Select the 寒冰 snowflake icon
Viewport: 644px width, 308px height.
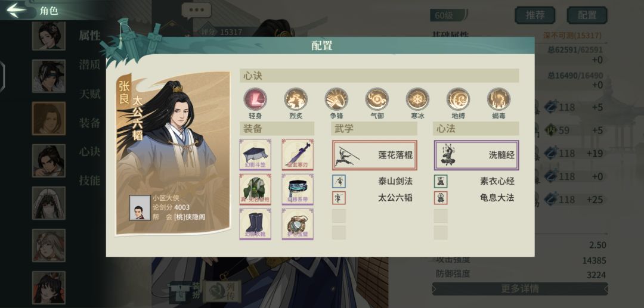[x=417, y=99]
